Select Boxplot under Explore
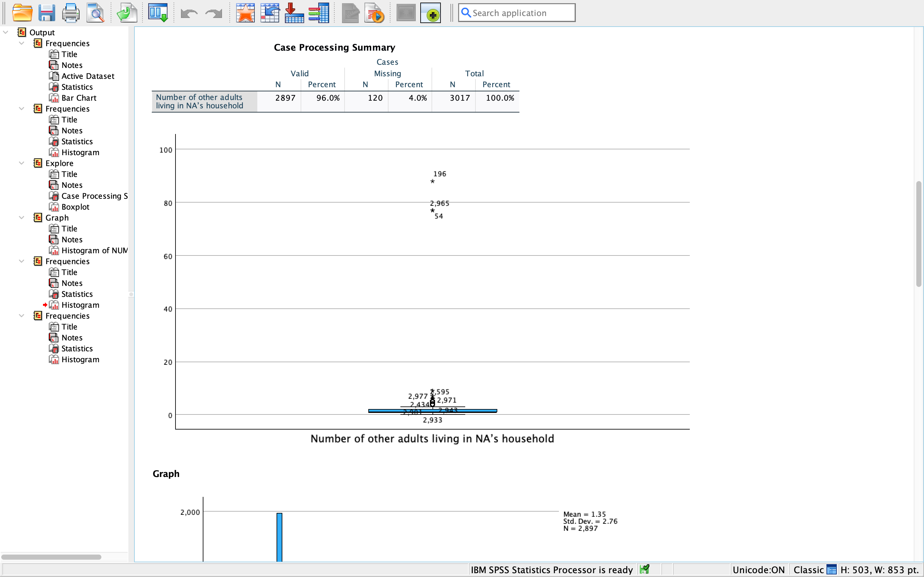 point(75,206)
